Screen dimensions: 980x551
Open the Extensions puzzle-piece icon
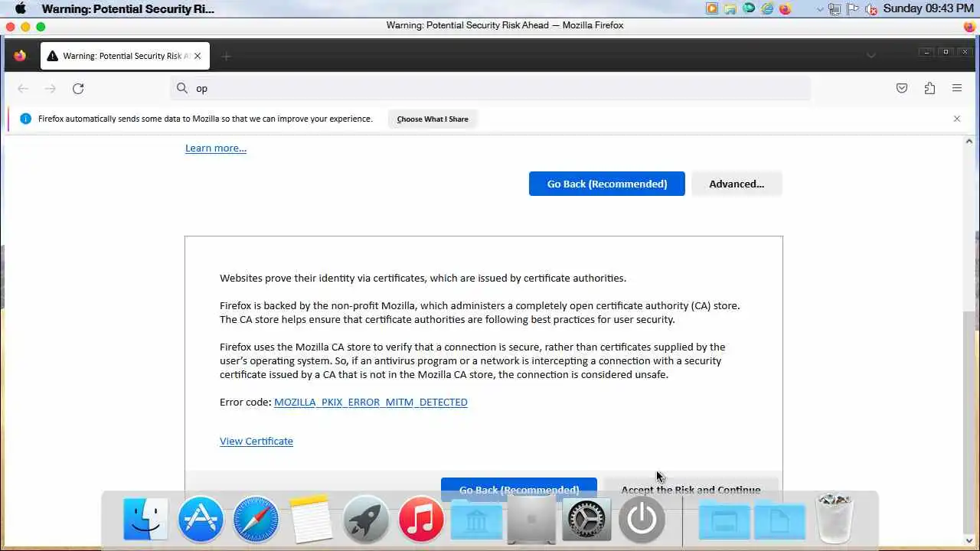[929, 88]
